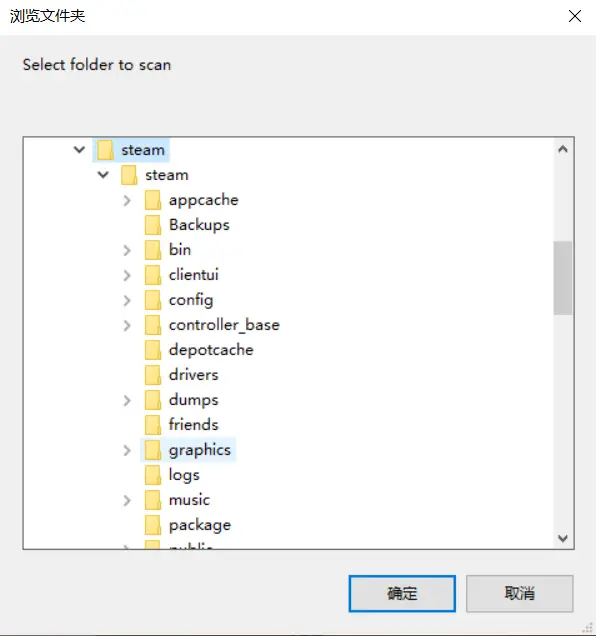
Task: Select the Backups folder name
Action: click(199, 225)
